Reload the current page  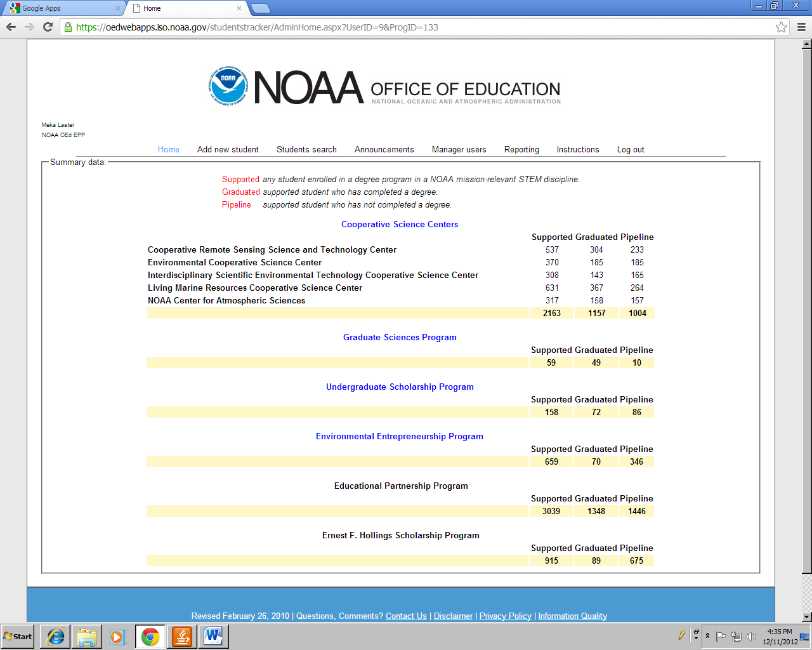click(x=48, y=27)
